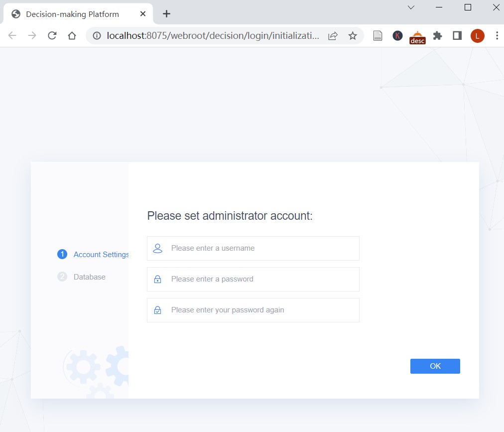Viewport: 504px width, 432px height.
Task: Bookmark this page with the star icon
Action: tap(353, 35)
